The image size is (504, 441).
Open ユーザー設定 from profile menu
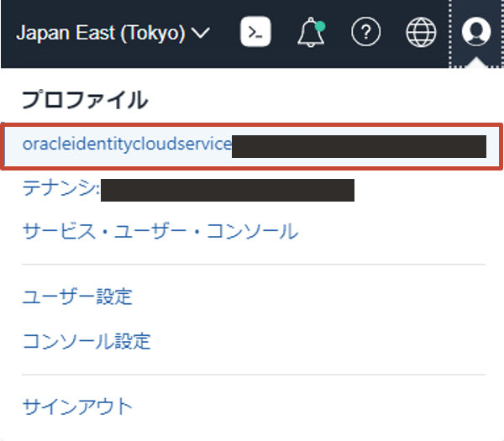77,296
